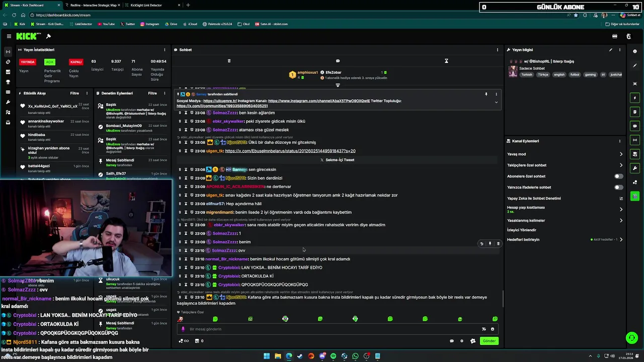
Task: Open the Twitter bookmark
Action: click(x=128, y=24)
